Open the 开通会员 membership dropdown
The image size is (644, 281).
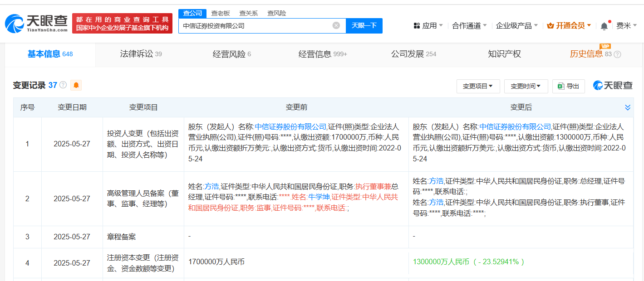(569, 26)
